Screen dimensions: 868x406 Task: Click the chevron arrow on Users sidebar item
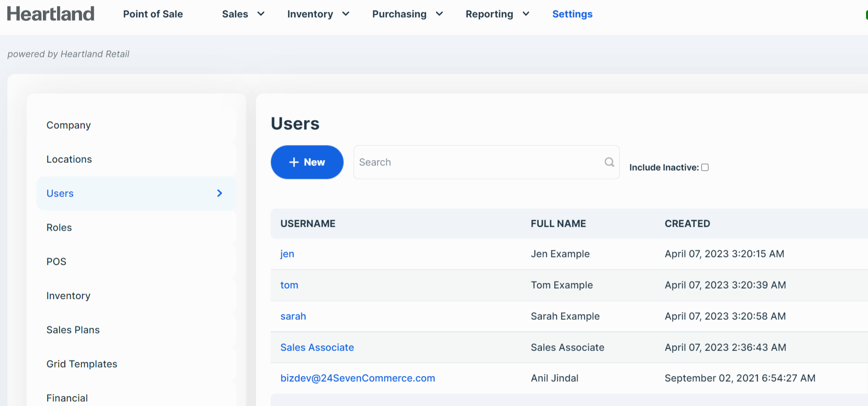coord(219,193)
